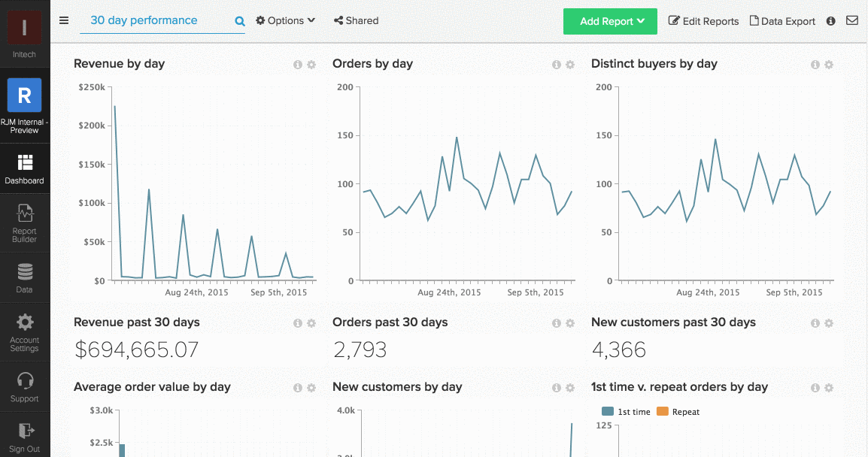Open settings gear on Revenue by day chart
Image resolution: width=868 pixels, height=457 pixels.
click(x=310, y=65)
